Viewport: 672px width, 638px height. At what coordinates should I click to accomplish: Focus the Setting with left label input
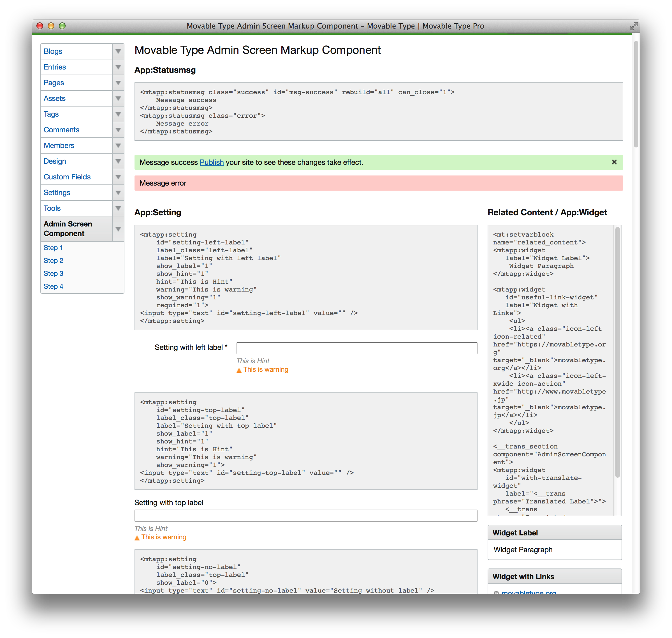coord(356,348)
